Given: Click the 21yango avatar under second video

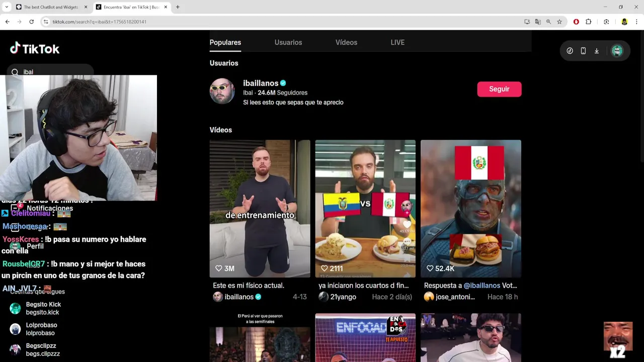Looking at the screenshot, I should (x=324, y=297).
